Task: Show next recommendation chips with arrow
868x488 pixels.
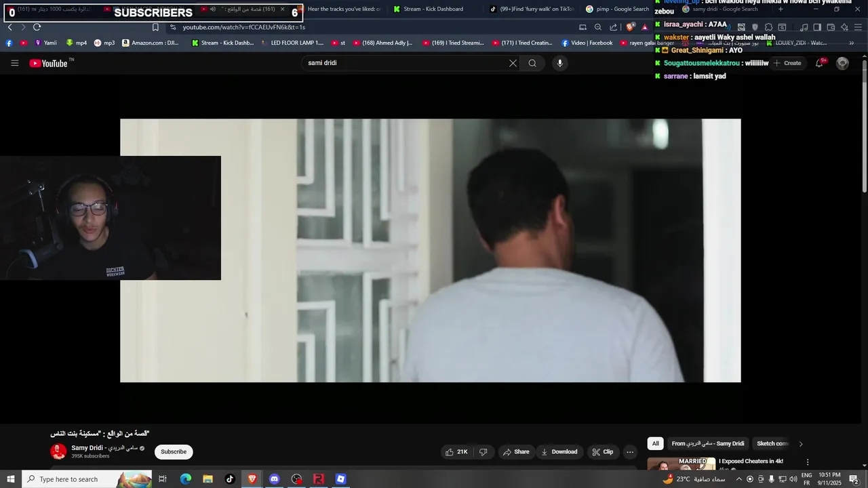Action: tap(800, 444)
